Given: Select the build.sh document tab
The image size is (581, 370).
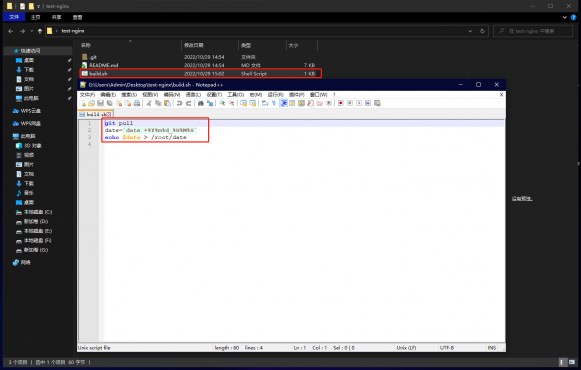Looking at the screenshot, I should point(96,114).
